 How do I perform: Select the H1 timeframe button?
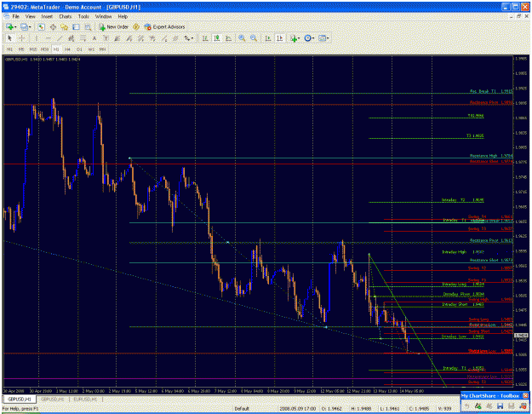pyautogui.click(x=56, y=49)
